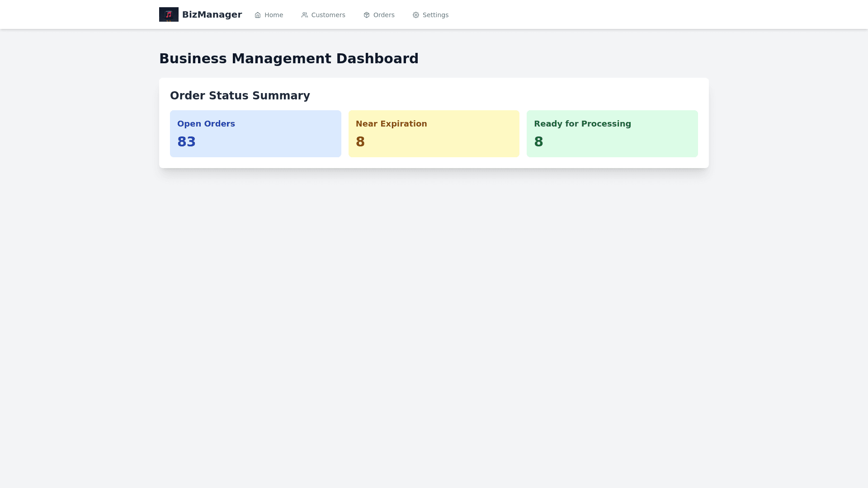Open the Orders nav link

pos(384,15)
